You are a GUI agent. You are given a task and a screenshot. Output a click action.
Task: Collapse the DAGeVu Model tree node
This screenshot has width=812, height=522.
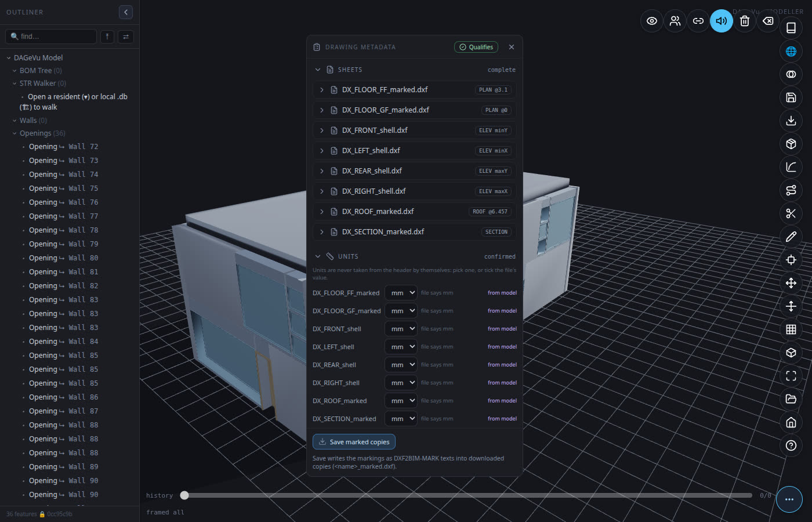pyautogui.click(x=9, y=58)
